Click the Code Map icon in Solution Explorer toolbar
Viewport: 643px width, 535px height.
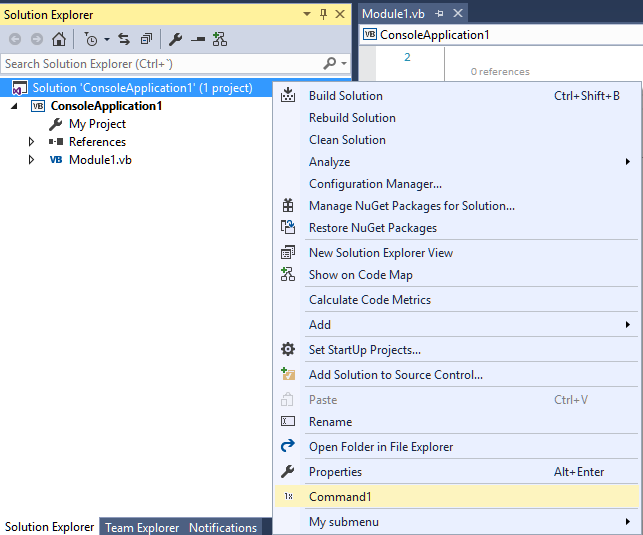[x=220, y=39]
